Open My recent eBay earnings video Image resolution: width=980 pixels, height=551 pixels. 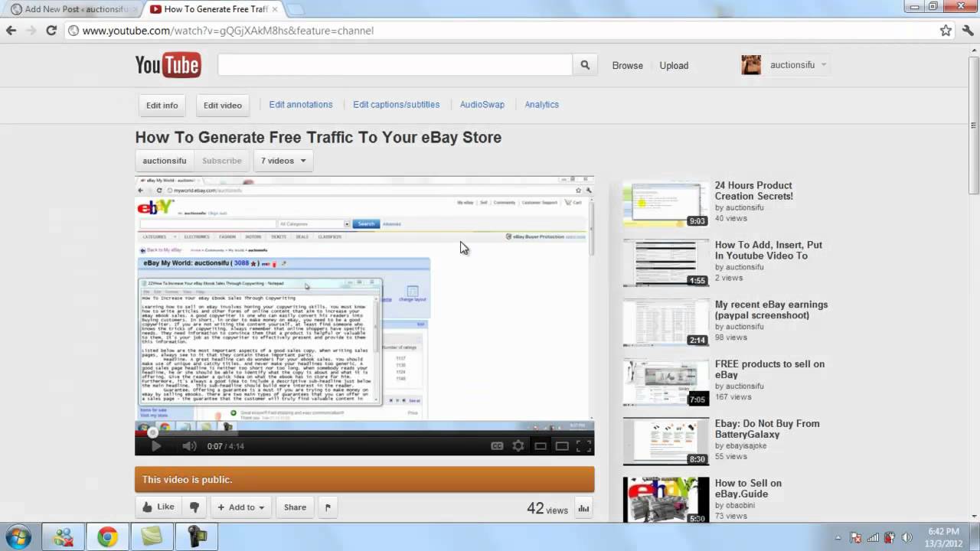coord(771,310)
